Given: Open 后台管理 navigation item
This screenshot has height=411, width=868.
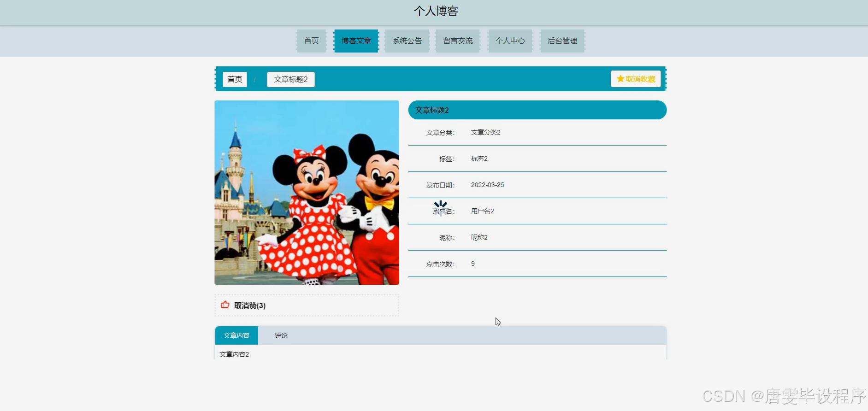Looking at the screenshot, I should point(562,41).
